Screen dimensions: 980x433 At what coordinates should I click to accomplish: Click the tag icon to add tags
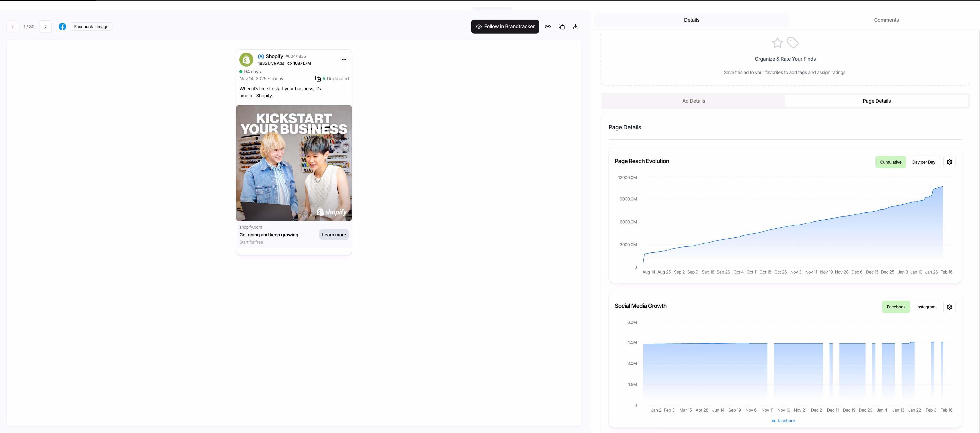coord(793,43)
